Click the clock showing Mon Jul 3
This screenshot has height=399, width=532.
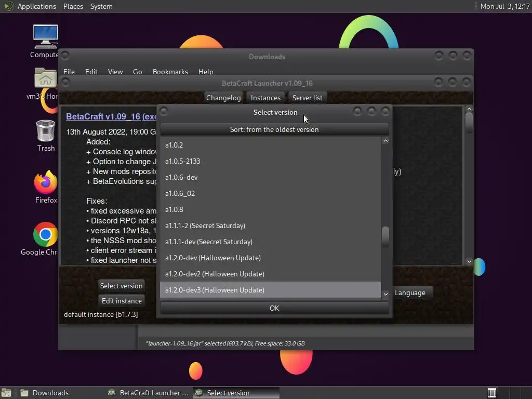504,6
